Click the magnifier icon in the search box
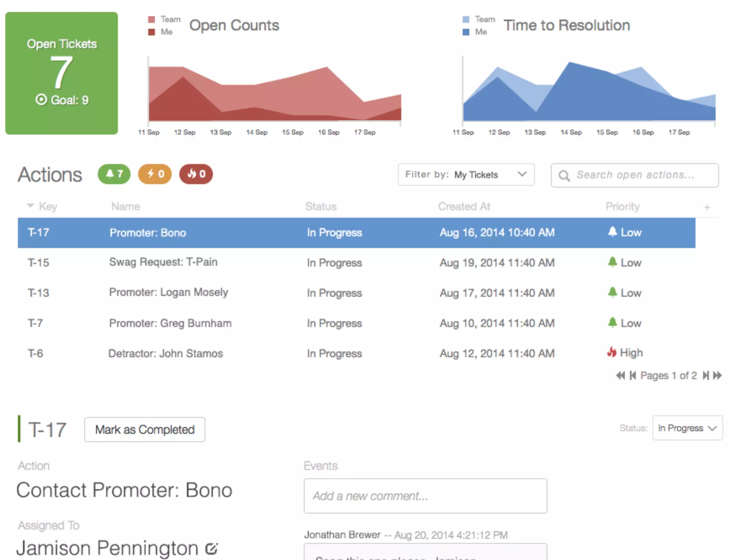747x560 pixels. 564,176
